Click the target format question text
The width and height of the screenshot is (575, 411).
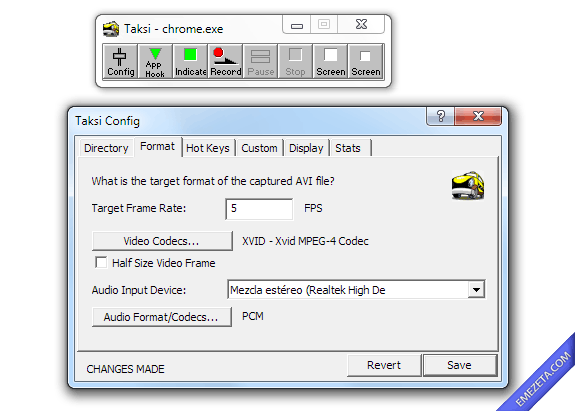point(213,181)
